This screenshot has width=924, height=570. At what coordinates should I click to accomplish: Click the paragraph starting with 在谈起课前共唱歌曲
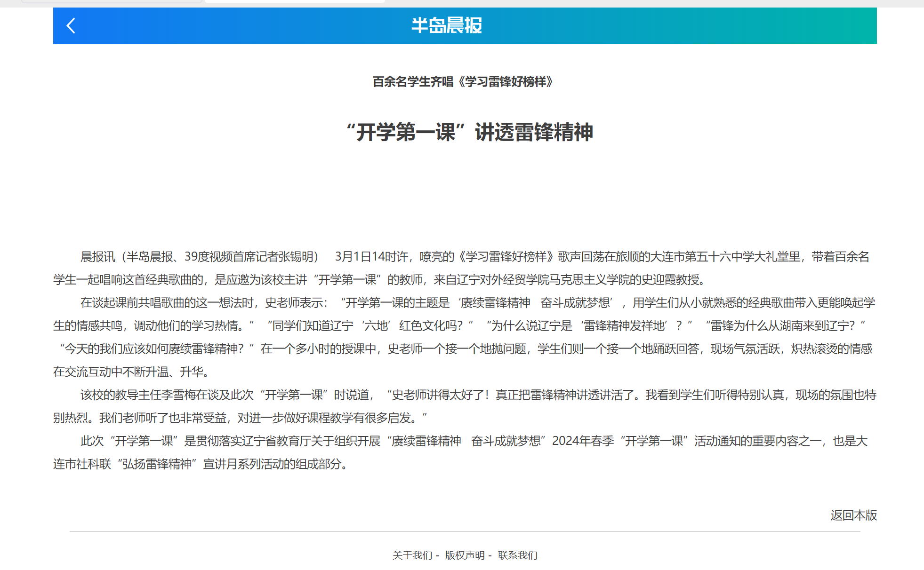click(465, 337)
